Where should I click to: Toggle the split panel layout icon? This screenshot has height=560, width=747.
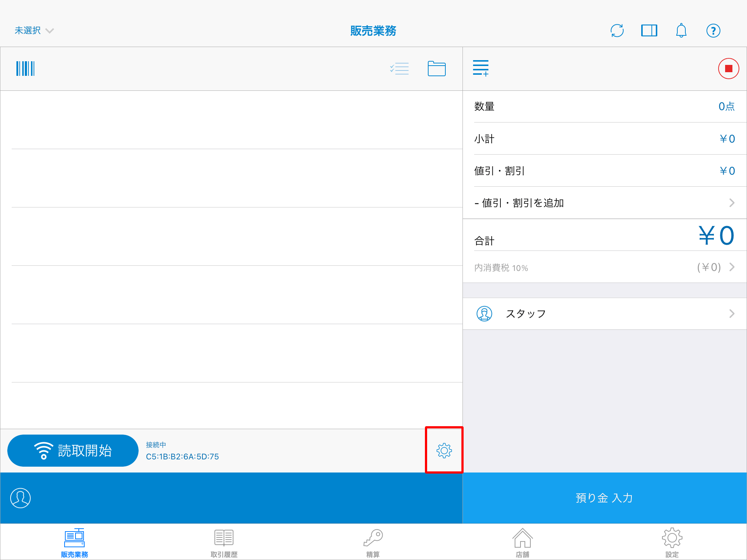(649, 31)
